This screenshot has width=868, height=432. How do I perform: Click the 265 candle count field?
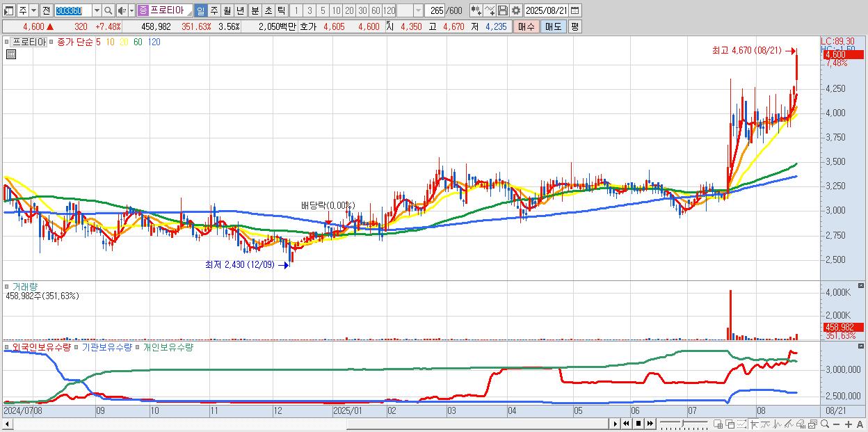(x=435, y=10)
